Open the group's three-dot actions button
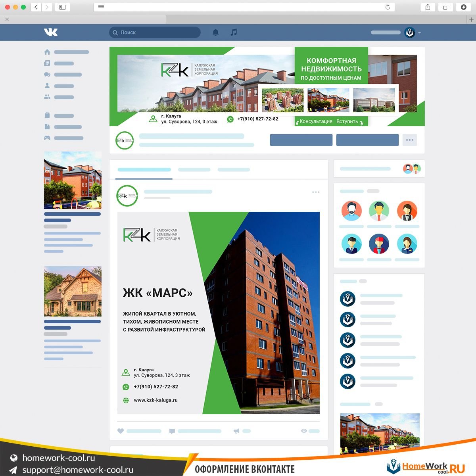 [409, 140]
